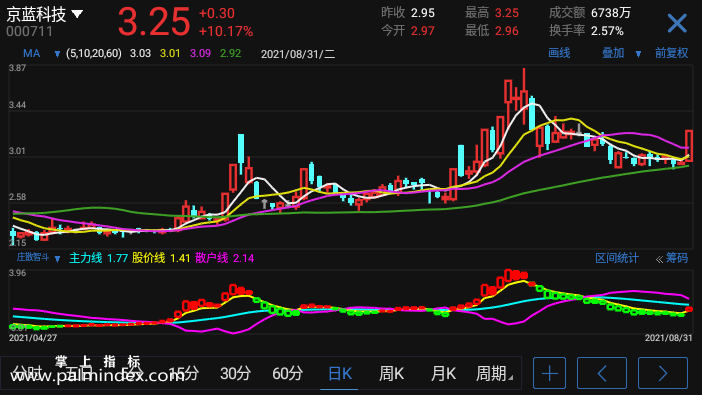
Task: Close the chart with the X icon
Action: point(676,23)
